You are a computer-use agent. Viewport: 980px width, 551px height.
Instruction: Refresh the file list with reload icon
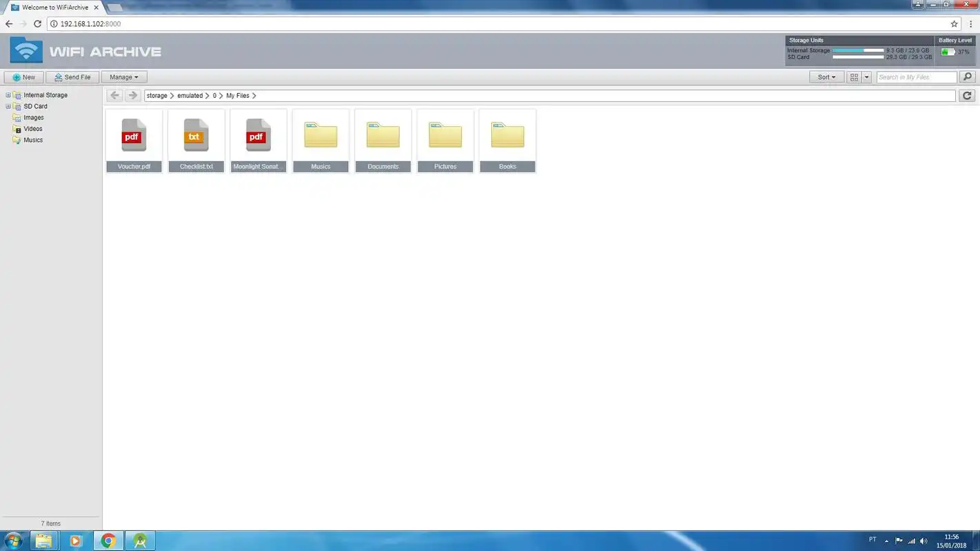click(x=968, y=96)
